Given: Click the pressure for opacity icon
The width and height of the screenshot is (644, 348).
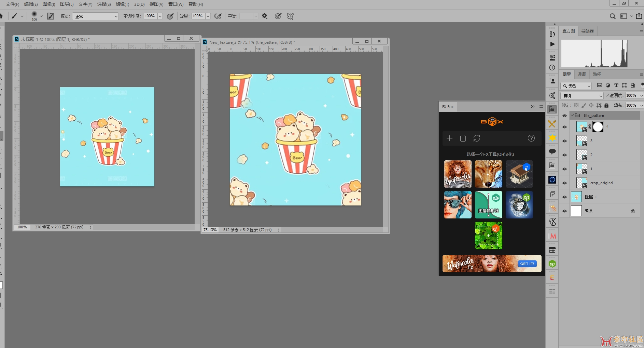Looking at the screenshot, I should (170, 16).
